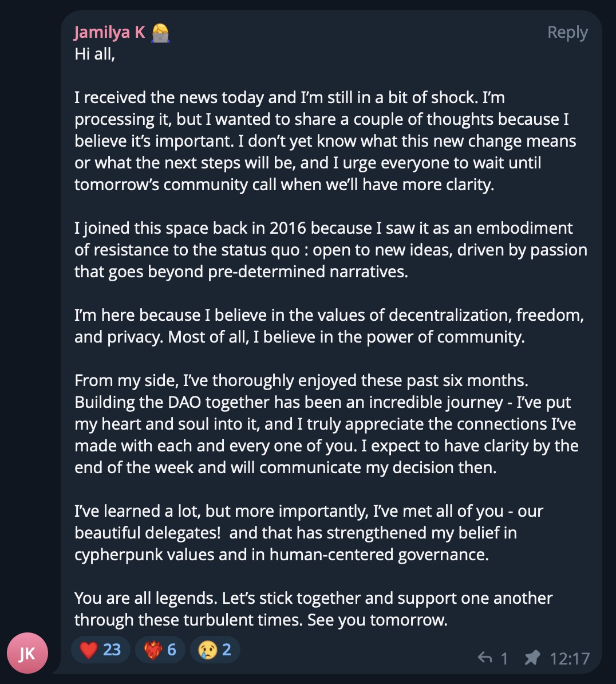Screen dimensions: 616x684
Task: Click the paragraph on decentralization, freedom, privacy
Action: pyautogui.click(x=329, y=326)
